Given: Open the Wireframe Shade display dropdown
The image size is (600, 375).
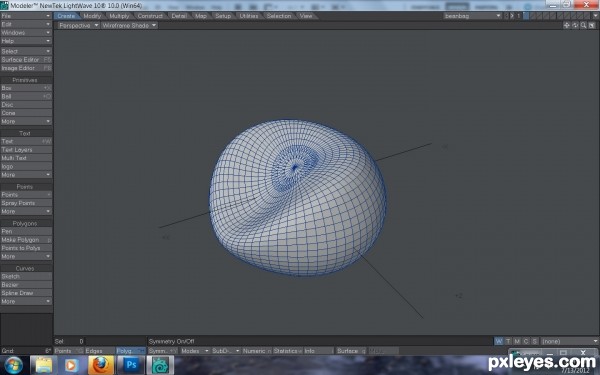Looking at the screenshot, I should [129, 25].
